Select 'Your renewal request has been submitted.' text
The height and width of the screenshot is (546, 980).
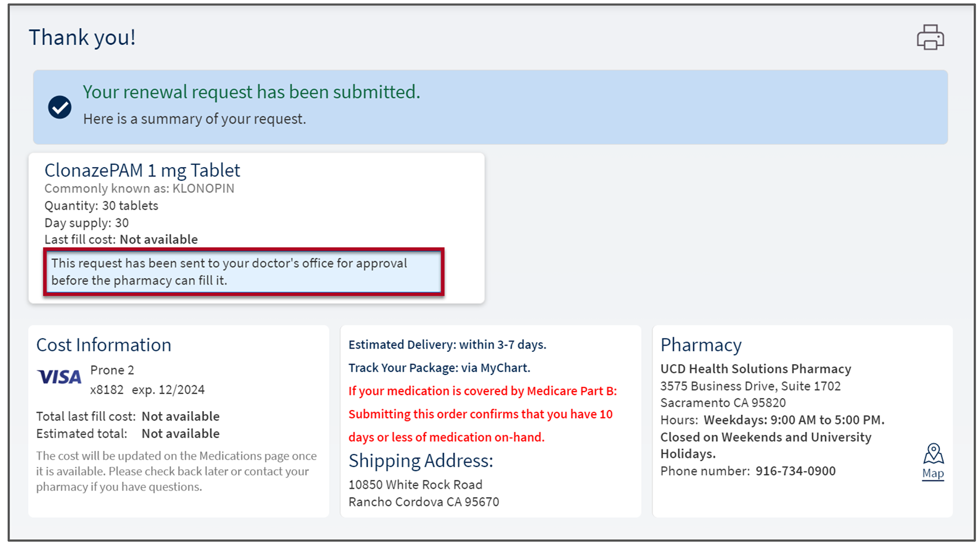251,92
